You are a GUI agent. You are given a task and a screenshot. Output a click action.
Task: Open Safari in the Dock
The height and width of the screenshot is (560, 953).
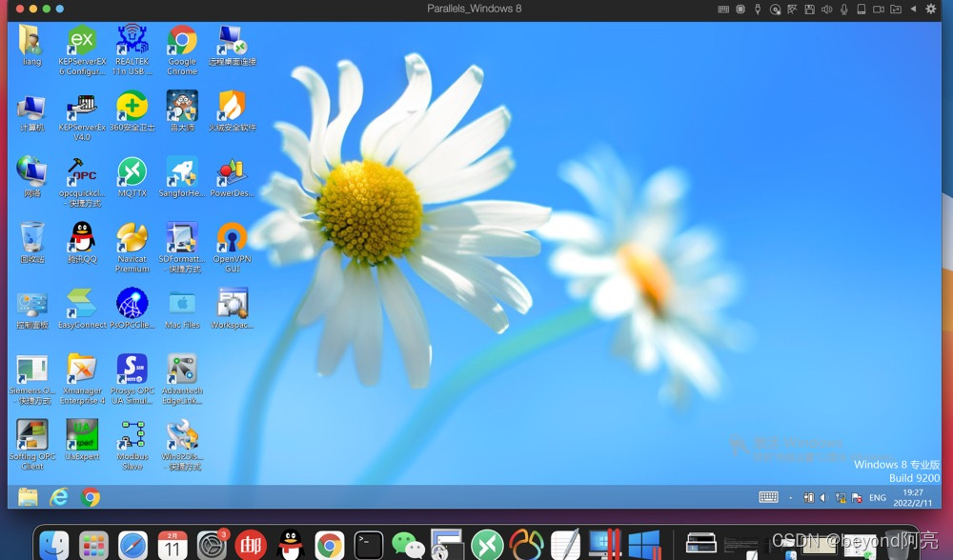(x=133, y=544)
